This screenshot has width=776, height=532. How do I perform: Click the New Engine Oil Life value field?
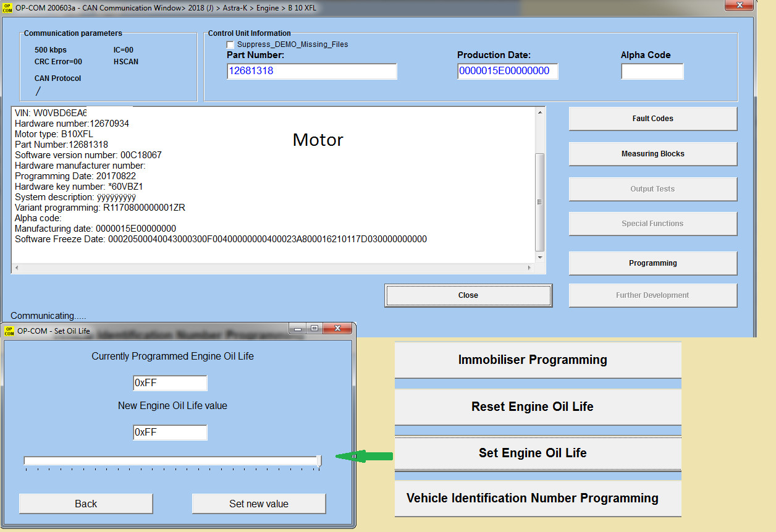(170, 433)
